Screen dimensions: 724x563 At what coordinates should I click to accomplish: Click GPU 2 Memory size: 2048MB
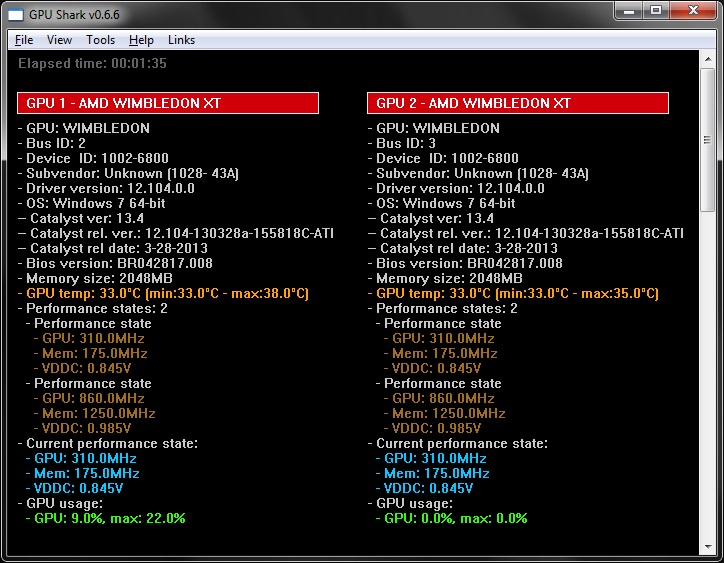[x=445, y=278]
